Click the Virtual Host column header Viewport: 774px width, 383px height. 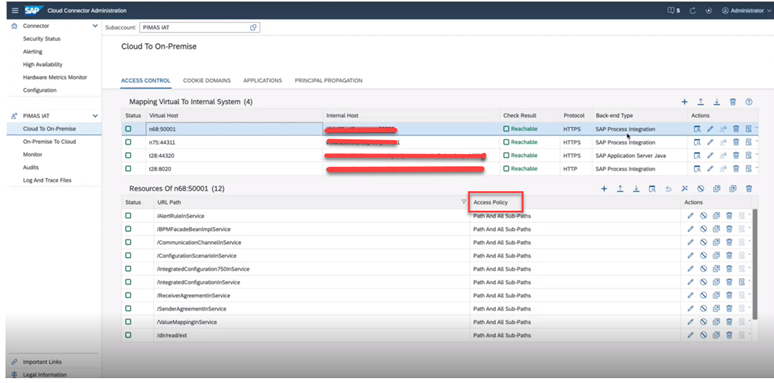(163, 115)
